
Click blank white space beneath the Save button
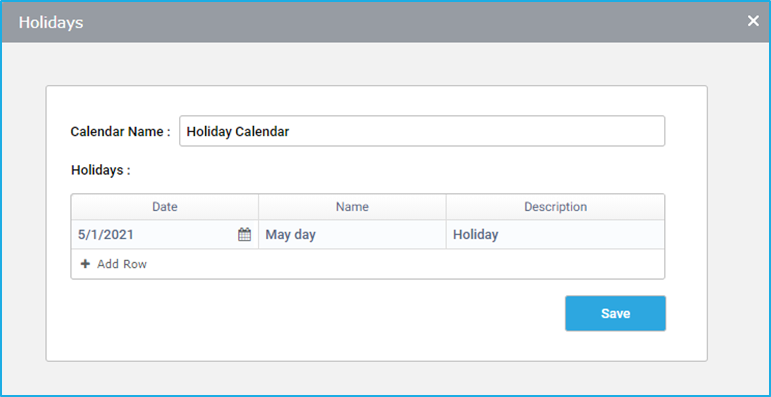[616, 346]
